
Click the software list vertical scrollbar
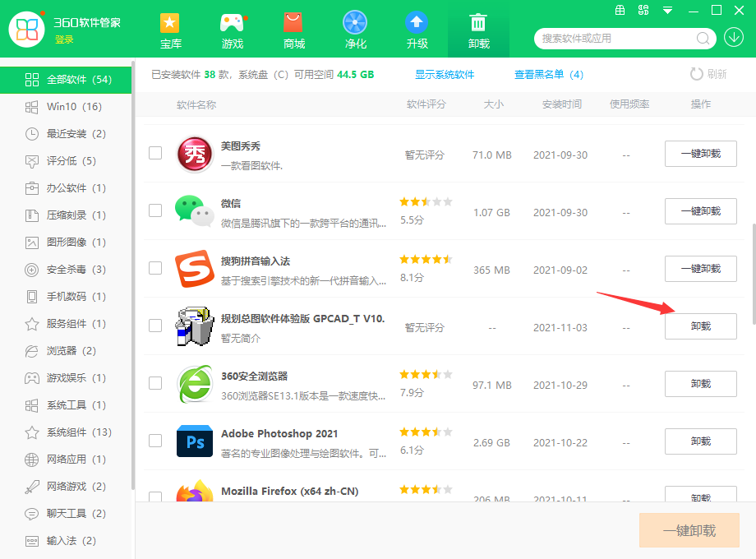tap(754, 274)
